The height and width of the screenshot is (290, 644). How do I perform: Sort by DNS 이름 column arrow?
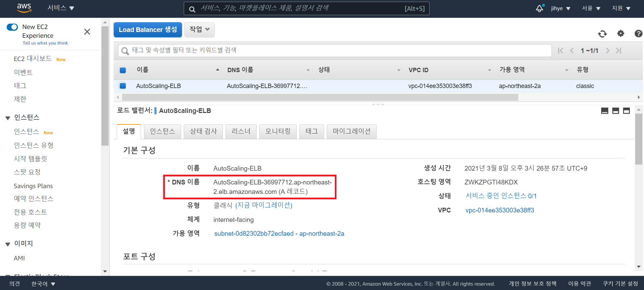click(x=308, y=70)
